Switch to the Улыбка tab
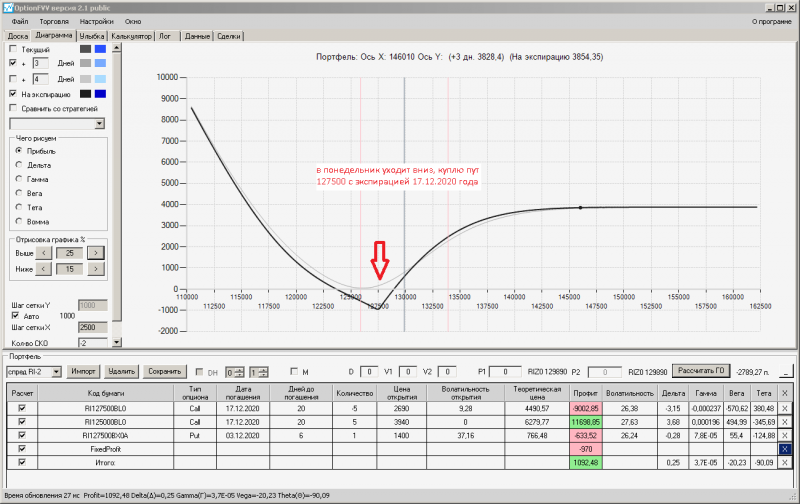 click(92, 36)
